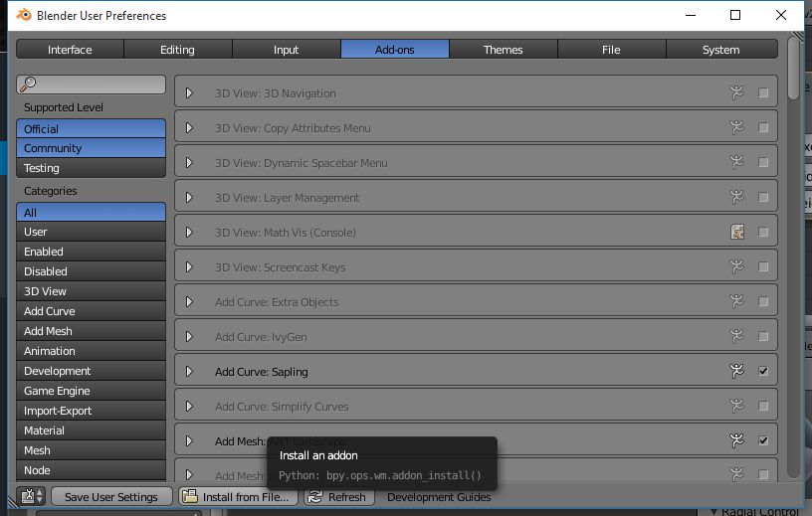
Task: Toggle Testing support level filter
Action: pyautogui.click(x=92, y=168)
